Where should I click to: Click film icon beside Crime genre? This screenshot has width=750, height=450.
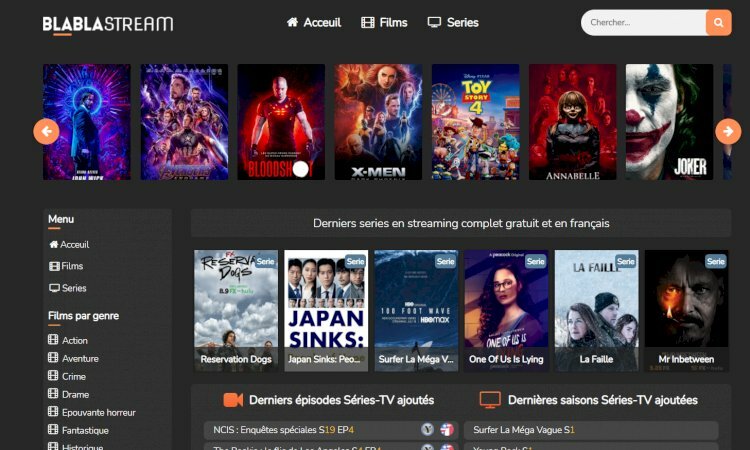click(x=53, y=376)
